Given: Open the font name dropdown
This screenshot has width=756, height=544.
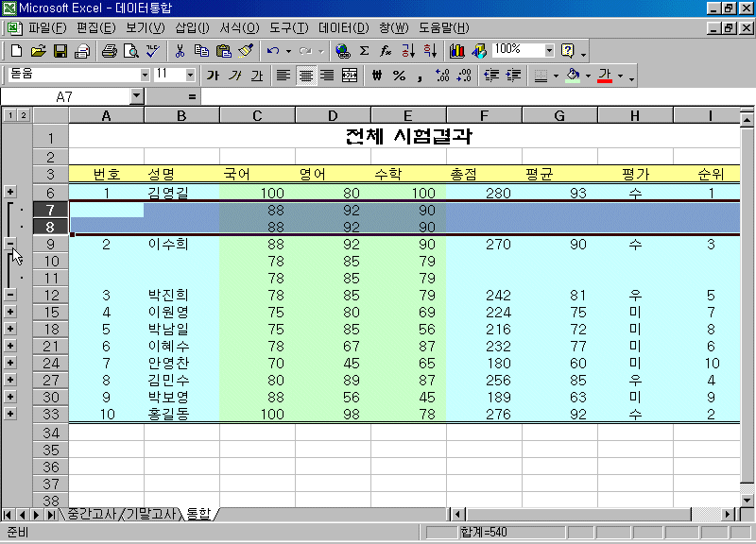Looking at the screenshot, I should tap(145, 75).
